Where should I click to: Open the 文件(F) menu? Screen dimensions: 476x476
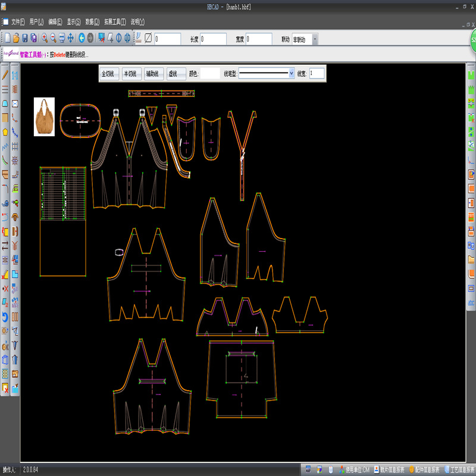tap(18, 21)
